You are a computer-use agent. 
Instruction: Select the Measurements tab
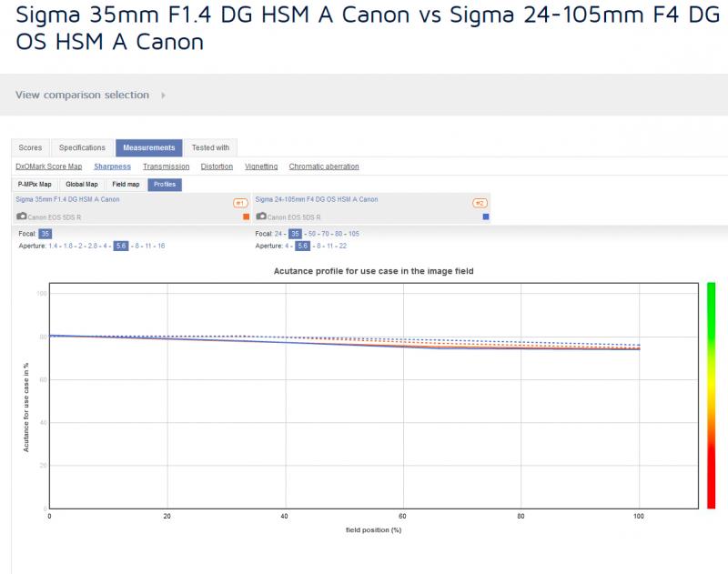pos(148,147)
